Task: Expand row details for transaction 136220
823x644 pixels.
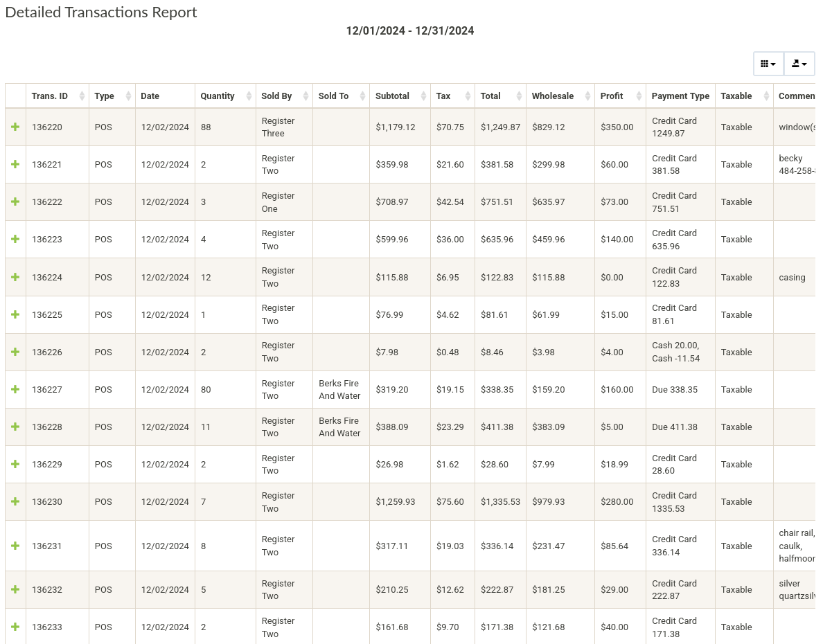Action: click(x=15, y=127)
